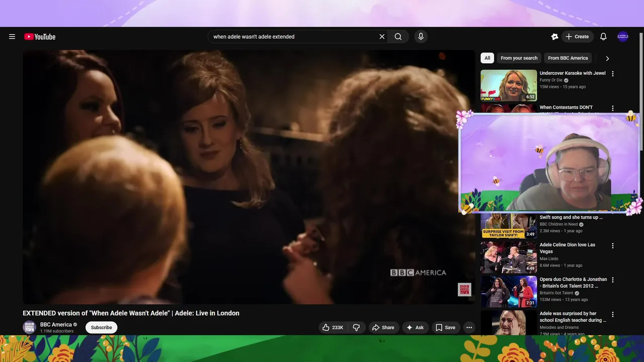Image resolution: width=644 pixels, height=362 pixels.
Task: Click the magnifier search button
Action: [398, 37]
